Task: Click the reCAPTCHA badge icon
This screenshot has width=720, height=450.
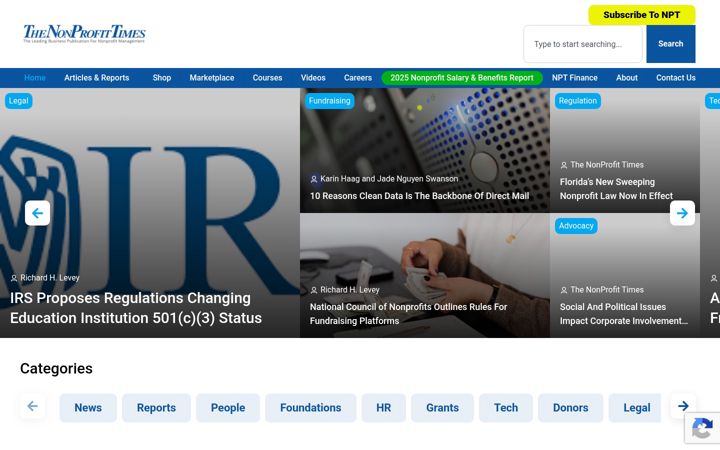Action: pos(702,429)
